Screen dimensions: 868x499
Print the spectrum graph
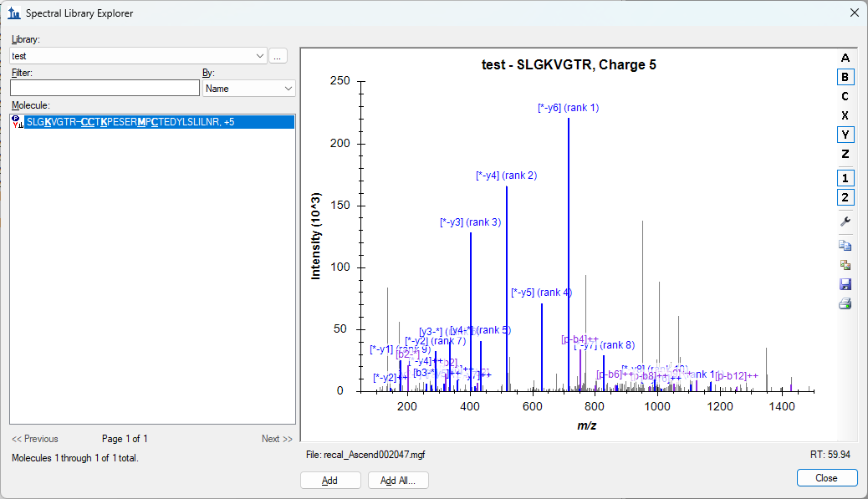tap(845, 303)
